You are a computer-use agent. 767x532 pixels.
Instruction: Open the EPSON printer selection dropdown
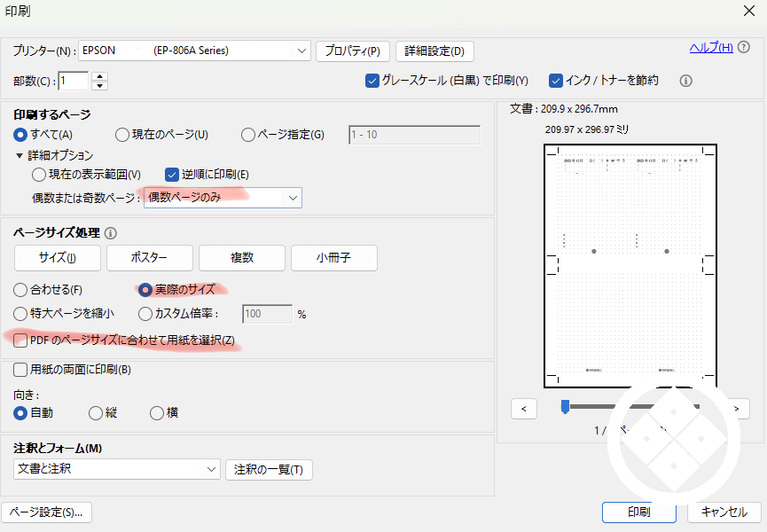(301, 51)
